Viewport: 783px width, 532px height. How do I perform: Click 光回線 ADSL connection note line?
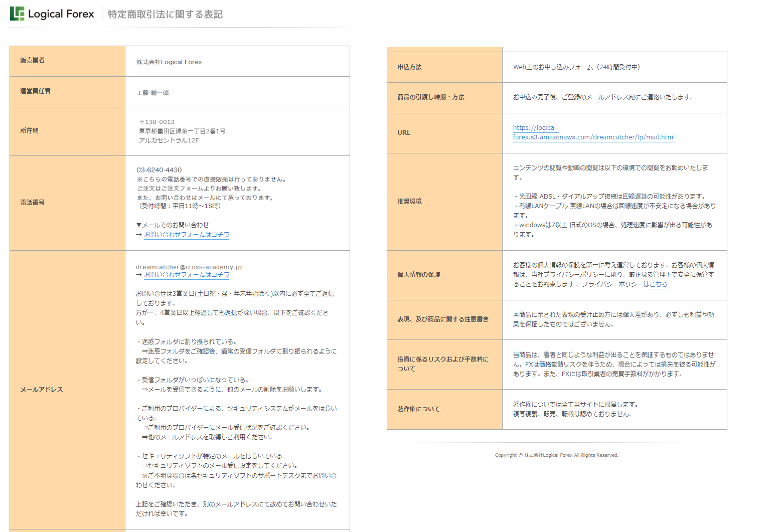click(609, 197)
